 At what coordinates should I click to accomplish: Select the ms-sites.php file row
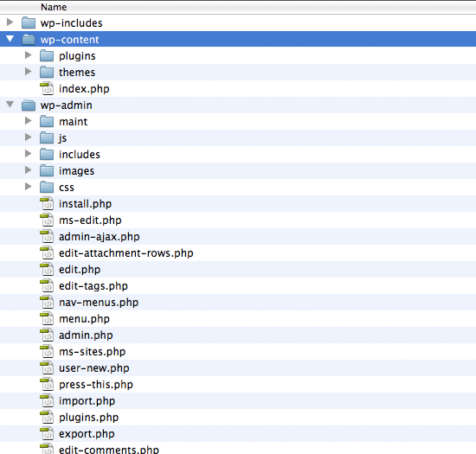click(x=238, y=351)
